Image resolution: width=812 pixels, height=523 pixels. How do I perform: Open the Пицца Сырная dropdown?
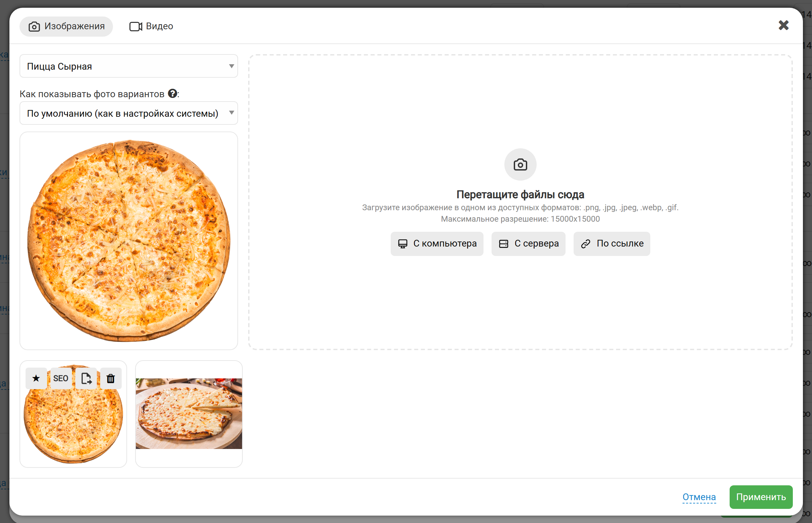coord(129,66)
